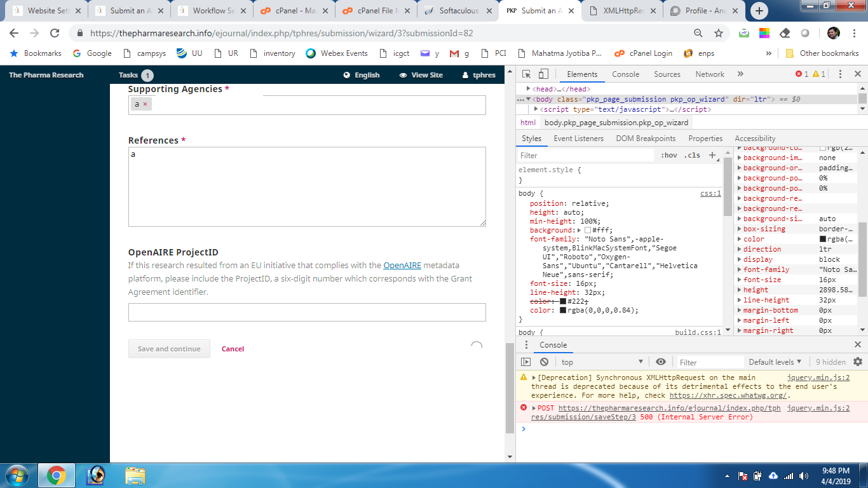
Task: Show the console sidebar panel icon
Action: coord(526,362)
